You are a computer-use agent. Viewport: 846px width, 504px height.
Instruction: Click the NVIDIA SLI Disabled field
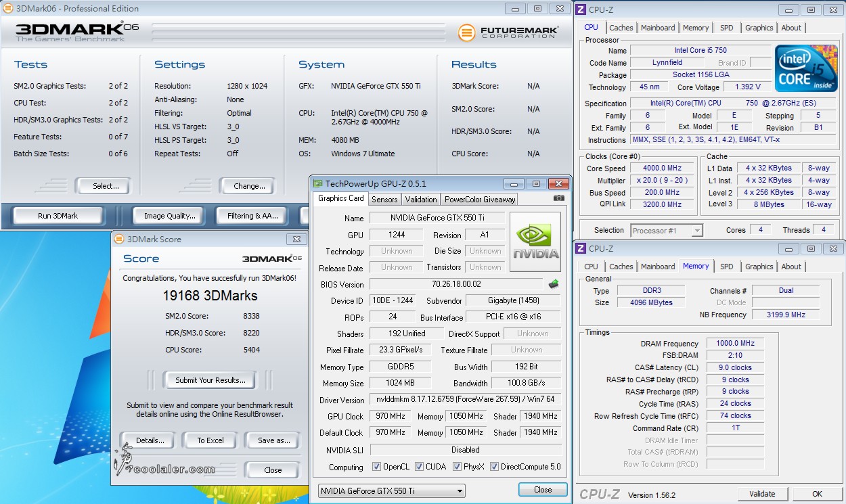465,450
